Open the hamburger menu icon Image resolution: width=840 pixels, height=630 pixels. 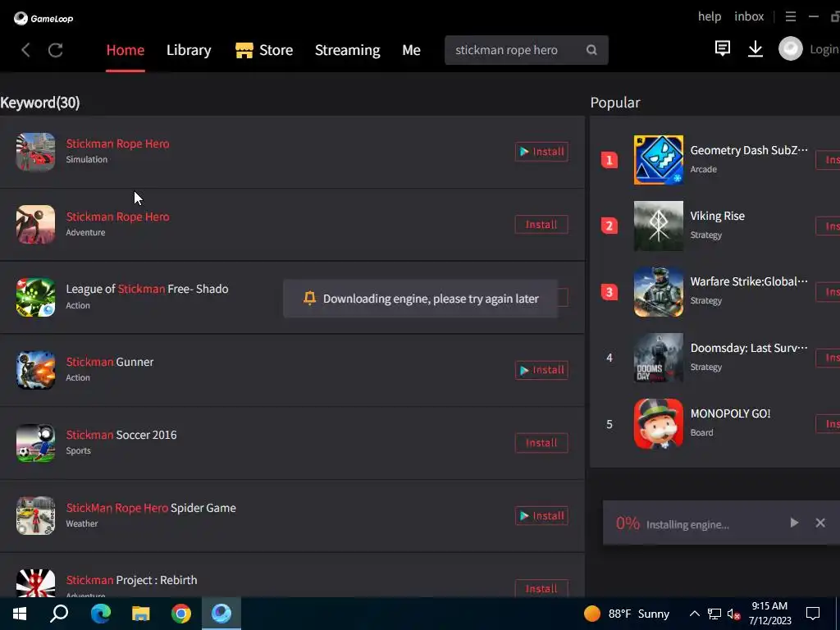point(790,16)
